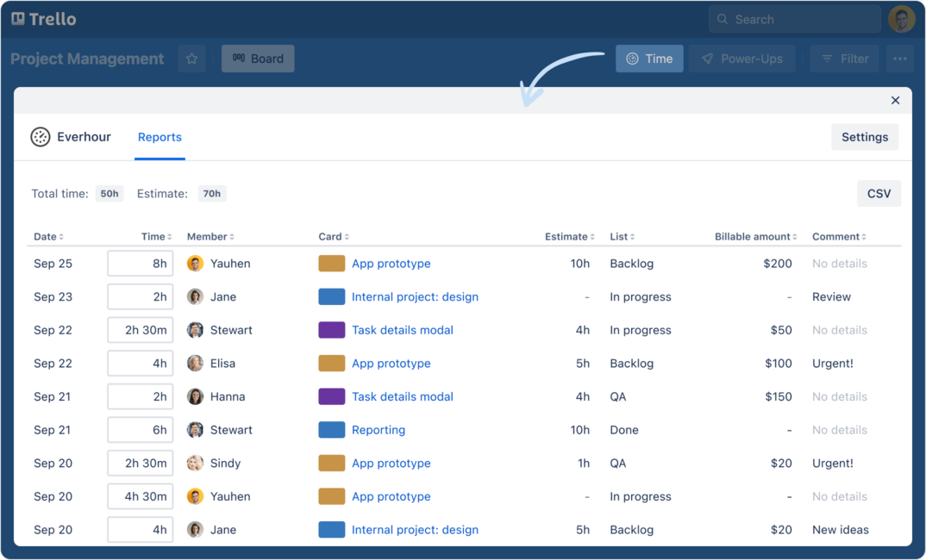Click purple label swatch in Hanna's row
926x560 pixels.
331,396
